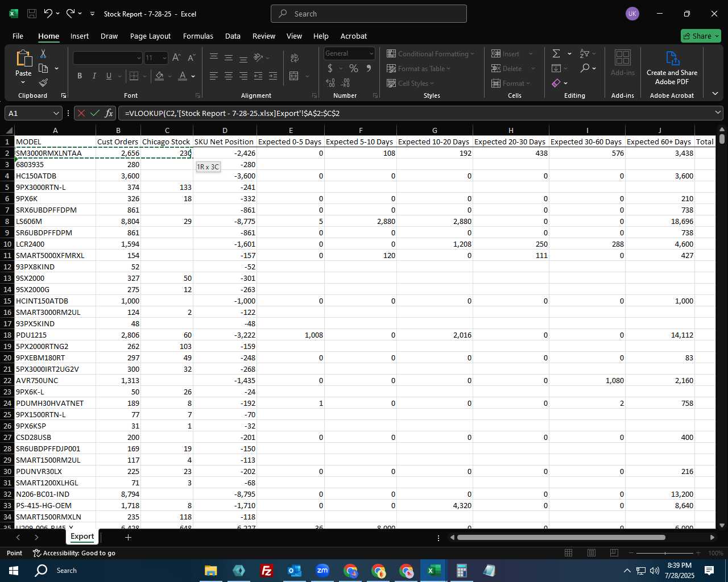Add a new sheet with plus button
The width and height of the screenshot is (728, 582).
(x=128, y=537)
